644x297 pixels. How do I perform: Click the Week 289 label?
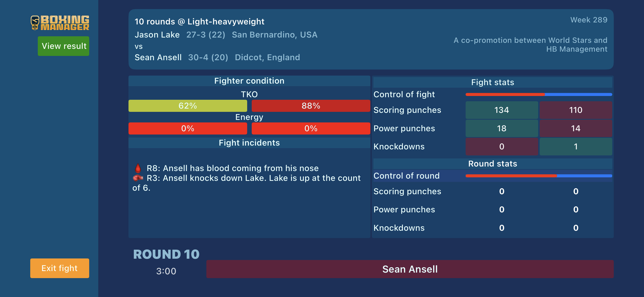(x=589, y=20)
